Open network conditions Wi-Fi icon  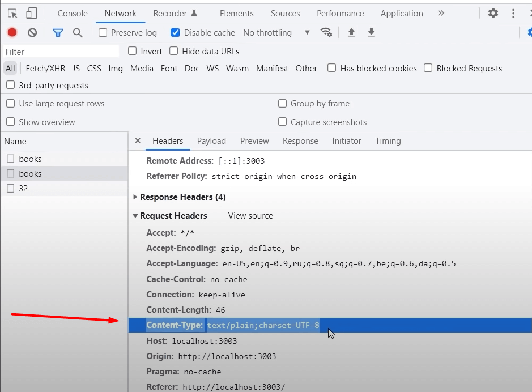pos(326,32)
